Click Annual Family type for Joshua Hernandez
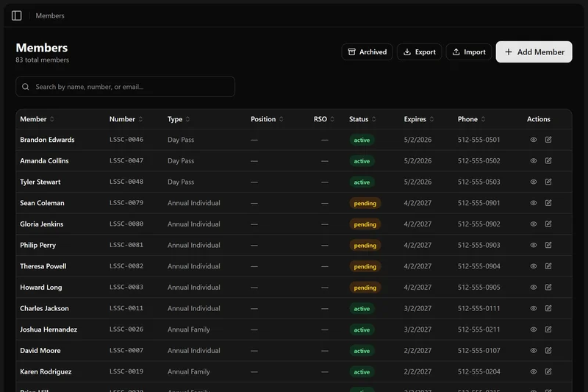The image size is (588, 392). point(189,329)
